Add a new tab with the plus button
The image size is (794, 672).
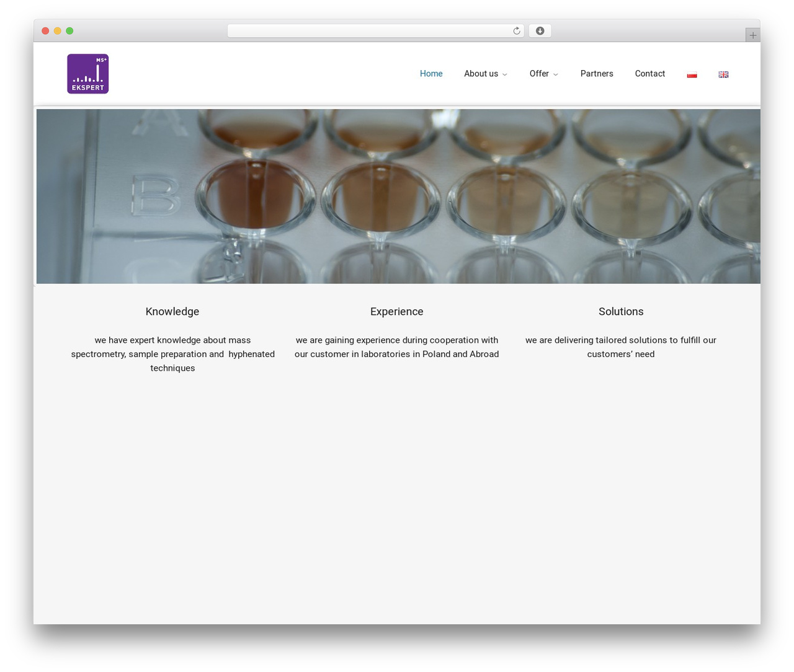[752, 35]
